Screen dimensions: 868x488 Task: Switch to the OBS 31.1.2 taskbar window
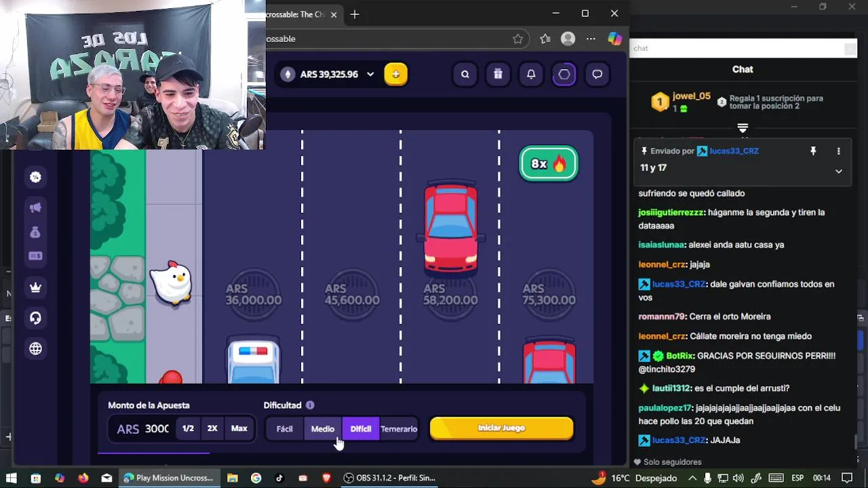(x=389, y=478)
